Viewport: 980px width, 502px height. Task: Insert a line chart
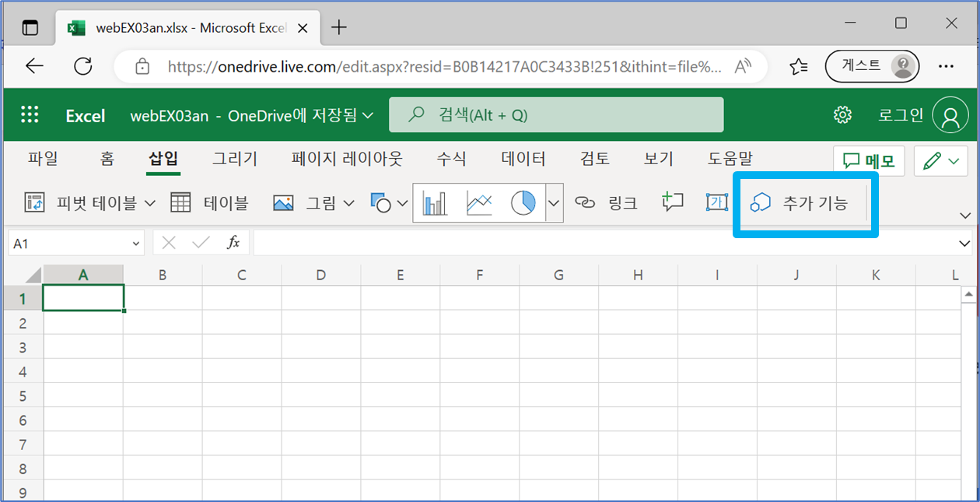(x=479, y=202)
